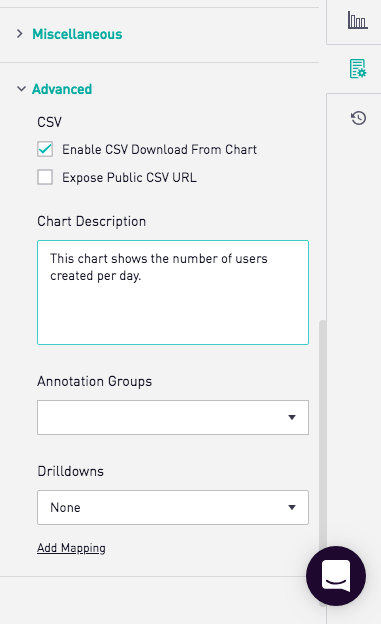Toggle the Expose Public CSV URL label
Image resolution: width=381 pixels, height=624 pixels.
(129, 177)
